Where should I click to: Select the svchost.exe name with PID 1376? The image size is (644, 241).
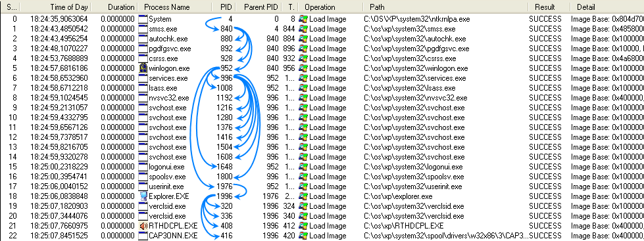pyautogui.click(x=167, y=127)
